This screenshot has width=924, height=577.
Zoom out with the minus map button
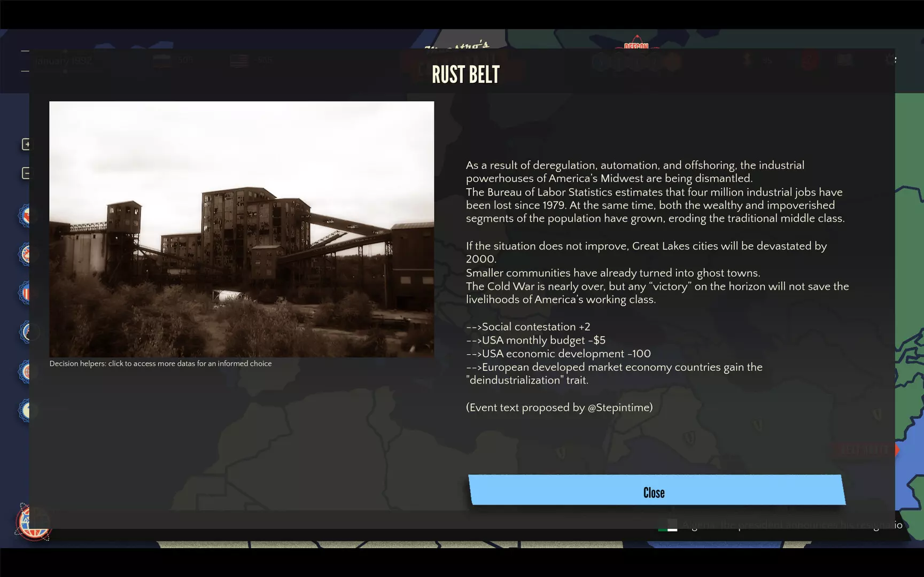click(x=26, y=173)
